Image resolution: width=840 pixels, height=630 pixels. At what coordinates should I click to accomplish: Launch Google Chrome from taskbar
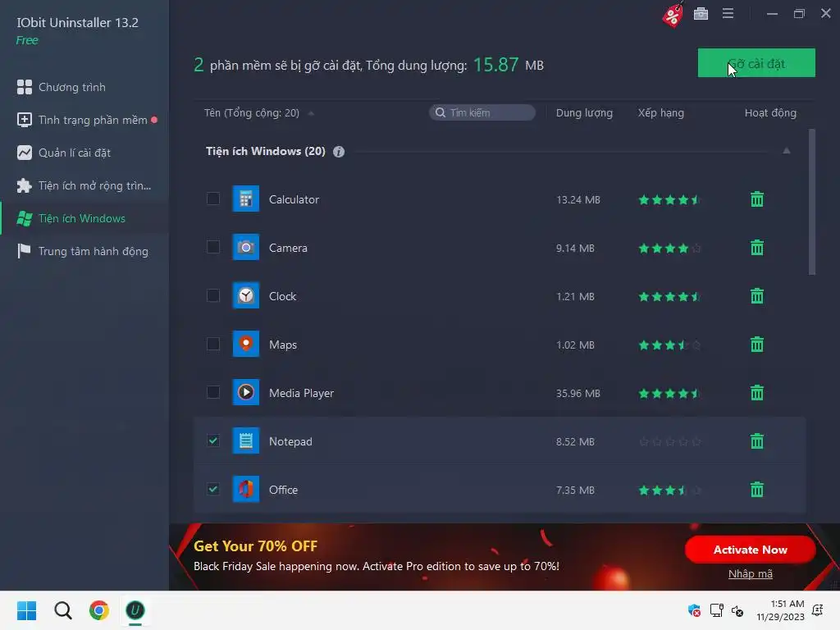pos(99,610)
